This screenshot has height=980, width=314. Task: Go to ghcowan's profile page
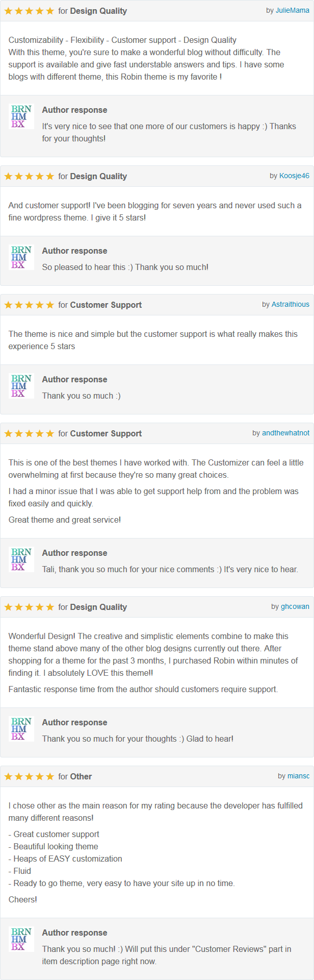(295, 606)
